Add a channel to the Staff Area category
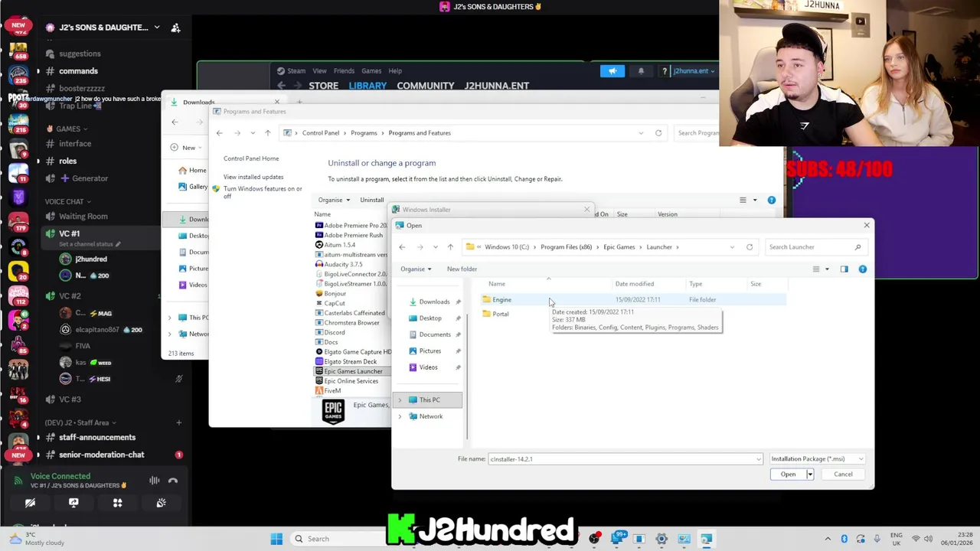The width and height of the screenshot is (980, 551). (178, 422)
